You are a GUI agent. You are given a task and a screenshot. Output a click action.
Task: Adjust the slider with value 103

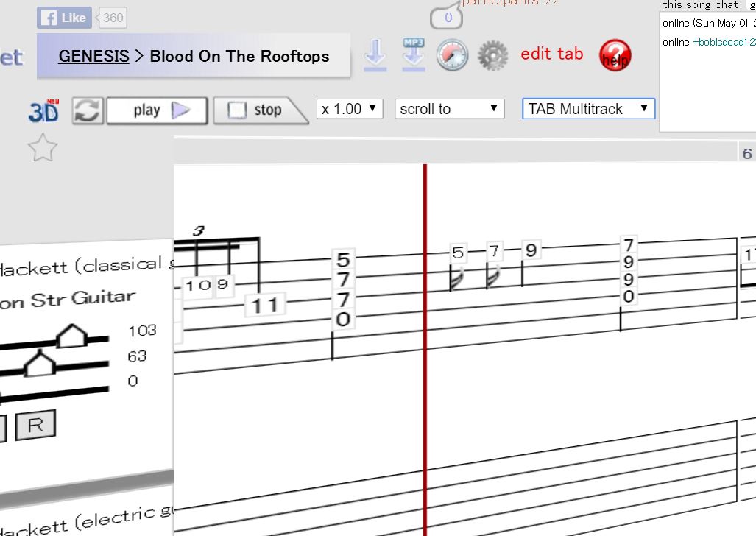[72, 336]
